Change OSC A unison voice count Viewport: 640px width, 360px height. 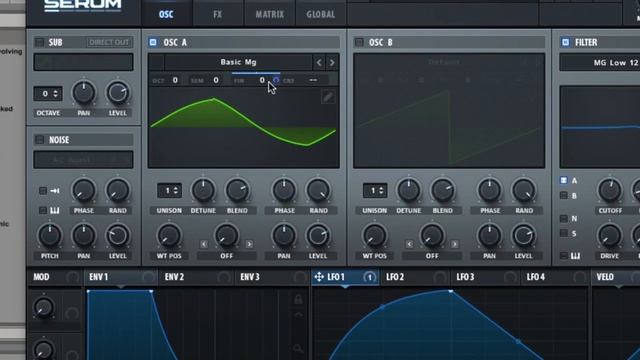(169, 191)
